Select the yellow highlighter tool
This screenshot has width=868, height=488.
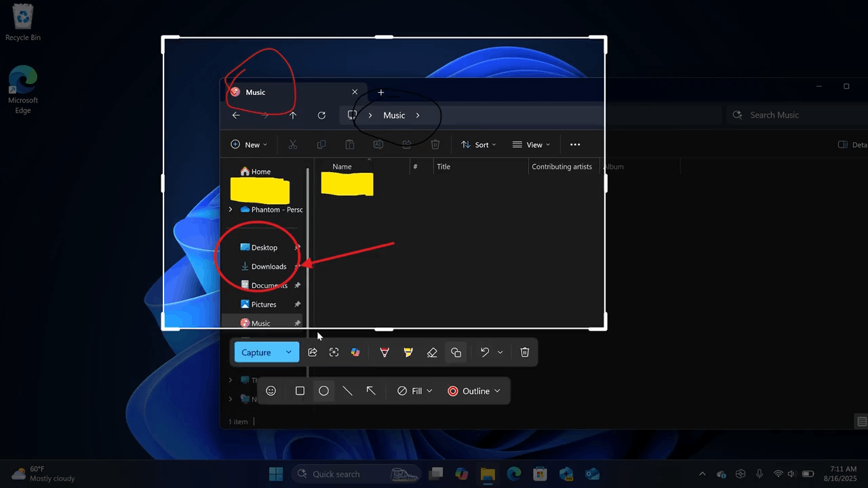click(408, 352)
